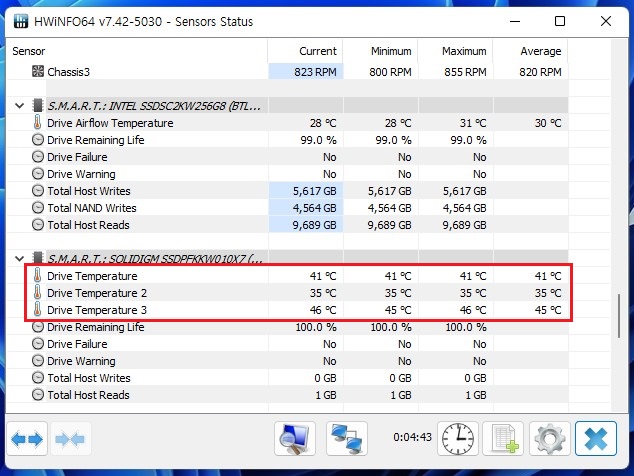634x476 pixels.
Task: Click the HWiNFO64 app icon in title bar
Action: (x=21, y=21)
